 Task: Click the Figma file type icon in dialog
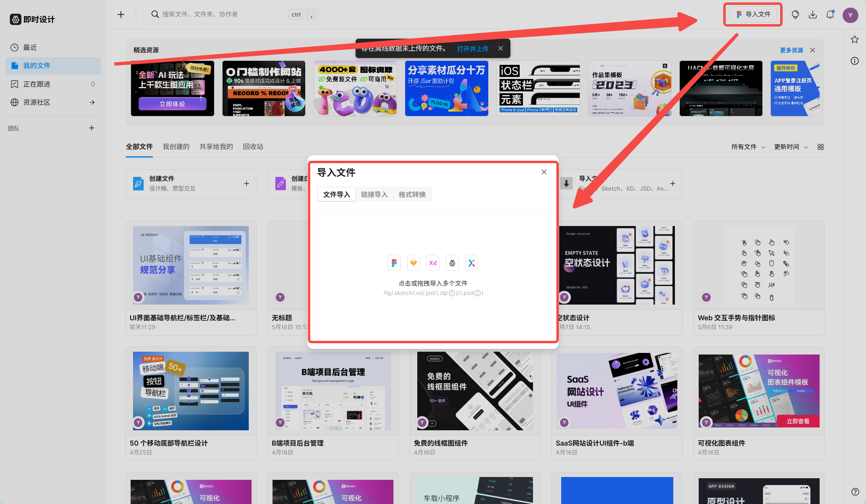pyautogui.click(x=394, y=263)
